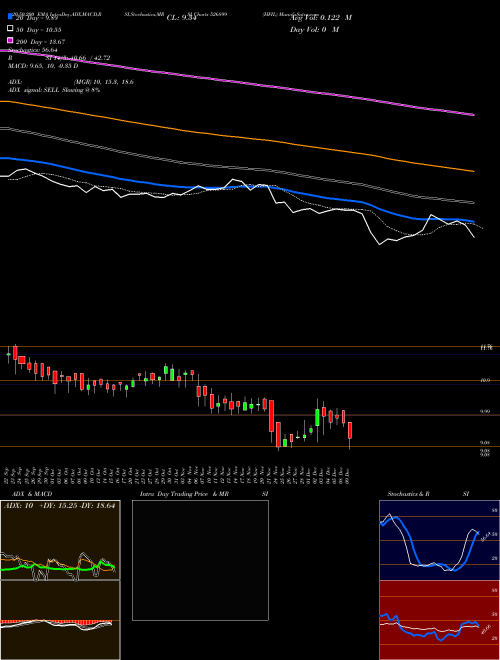The height and width of the screenshot is (660, 500).
Task: Click the white 50 Day EMA legend swatch
Action: 10,29
